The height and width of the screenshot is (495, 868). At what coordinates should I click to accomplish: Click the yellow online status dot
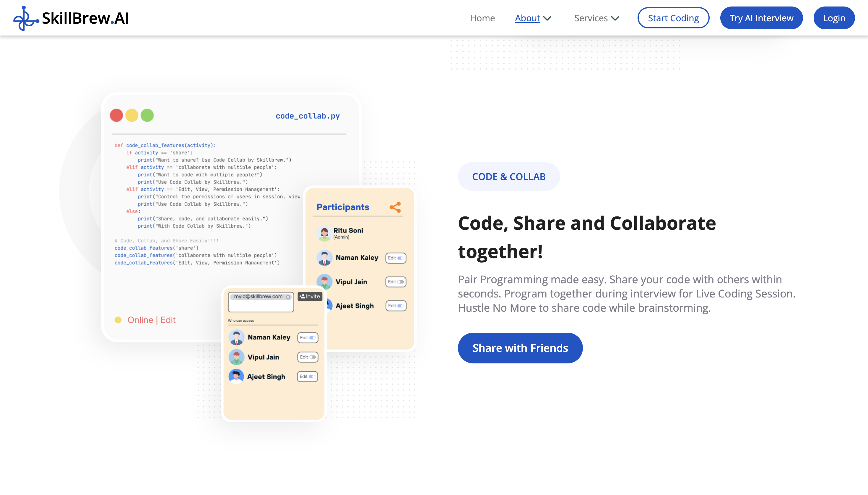(x=118, y=320)
